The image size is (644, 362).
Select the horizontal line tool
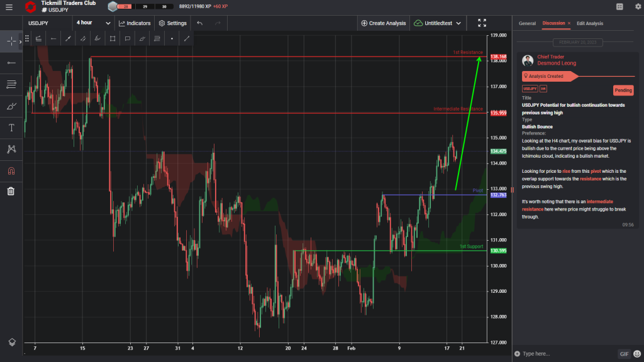(x=10, y=62)
